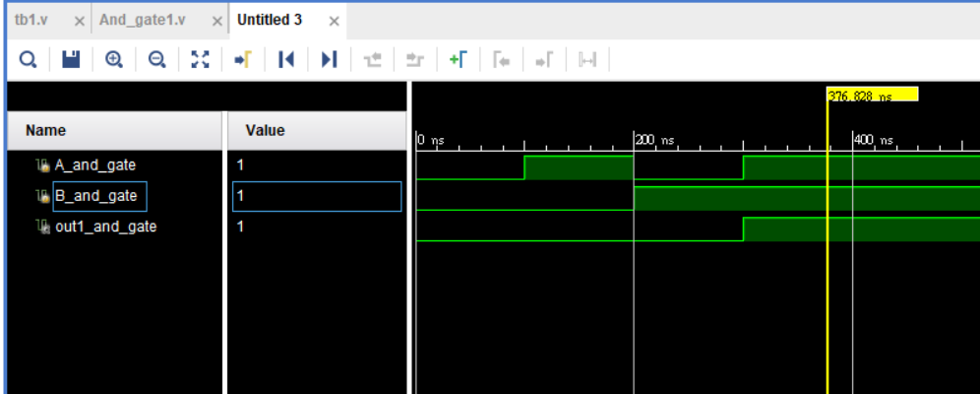Close the And_gate1.v tab
This screenshot has height=394, width=980.
(216, 22)
